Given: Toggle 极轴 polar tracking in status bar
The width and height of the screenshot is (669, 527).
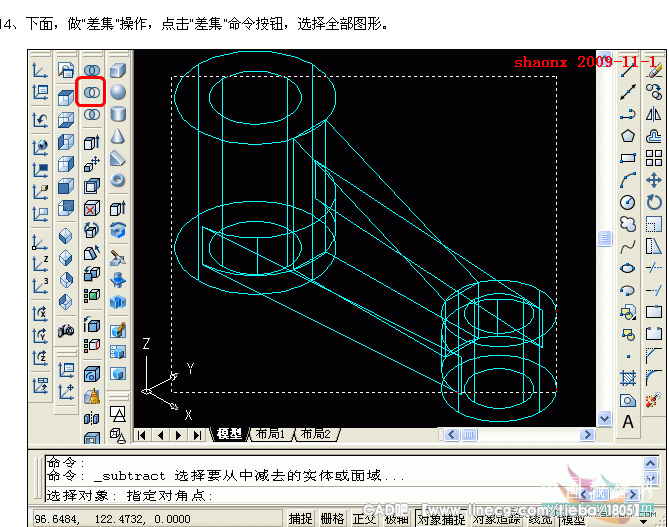Looking at the screenshot, I should (x=396, y=518).
